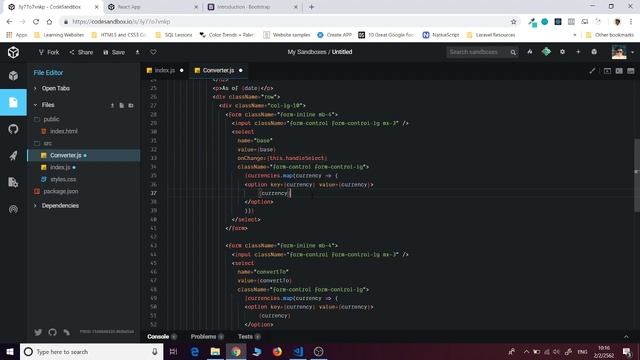The height and width of the screenshot is (360, 640).
Task: Click the browser address bar
Action: (x=286, y=22)
